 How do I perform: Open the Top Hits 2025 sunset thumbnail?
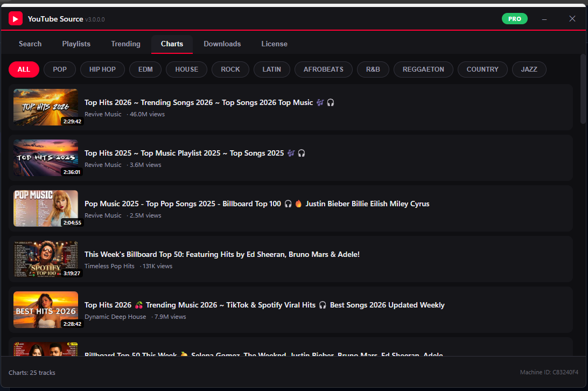point(46,158)
